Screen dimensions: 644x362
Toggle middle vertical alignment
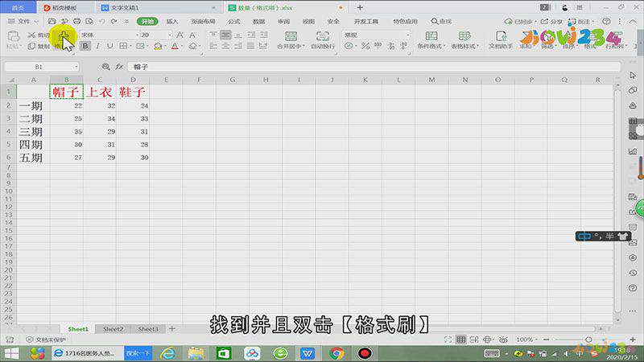click(225, 35)
